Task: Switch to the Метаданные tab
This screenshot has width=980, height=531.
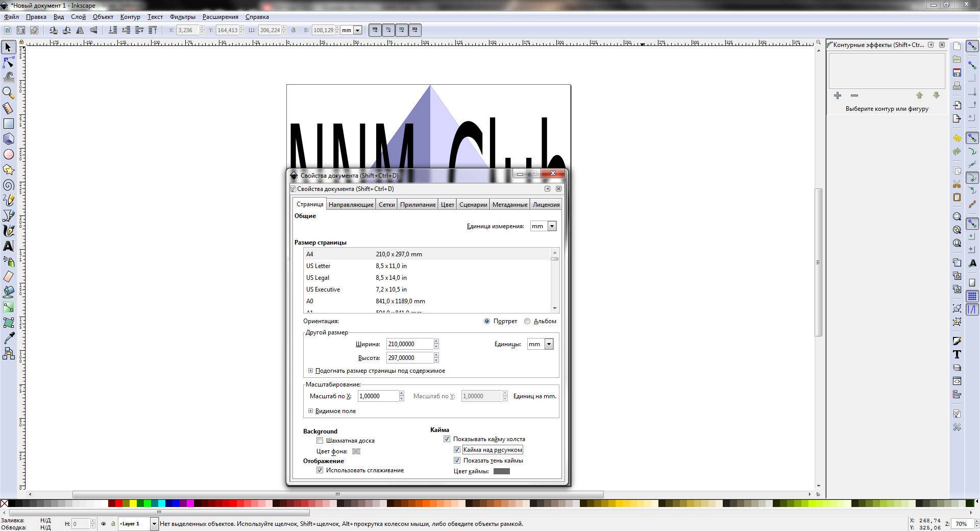Action: [509, 205]
